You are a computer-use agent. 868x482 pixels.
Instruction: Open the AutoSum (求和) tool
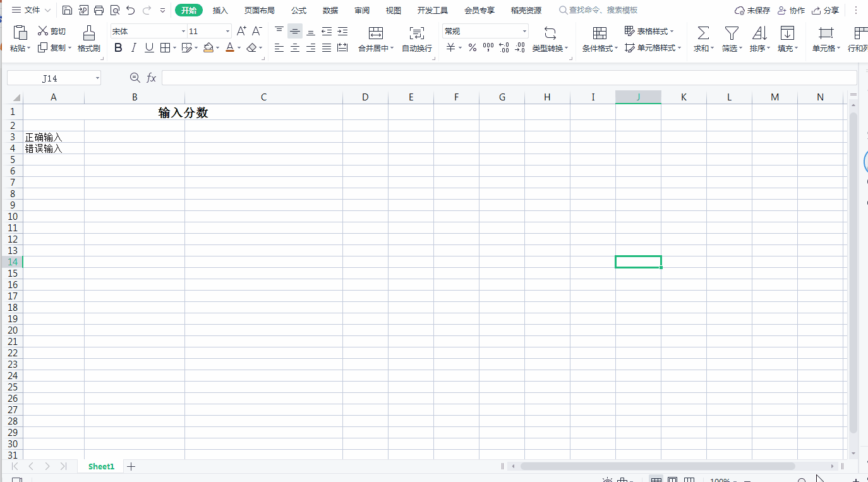[x=703, y=33]
